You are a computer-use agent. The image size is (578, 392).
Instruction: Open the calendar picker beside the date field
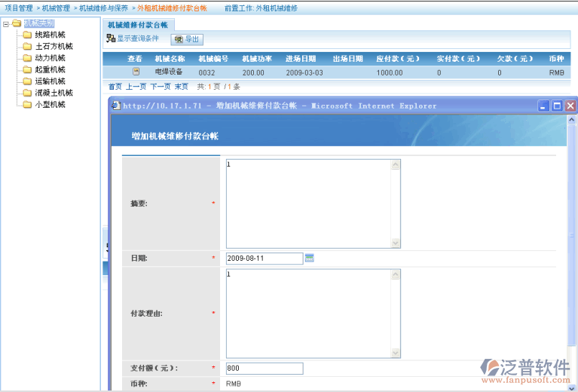[x=309, y=258]
